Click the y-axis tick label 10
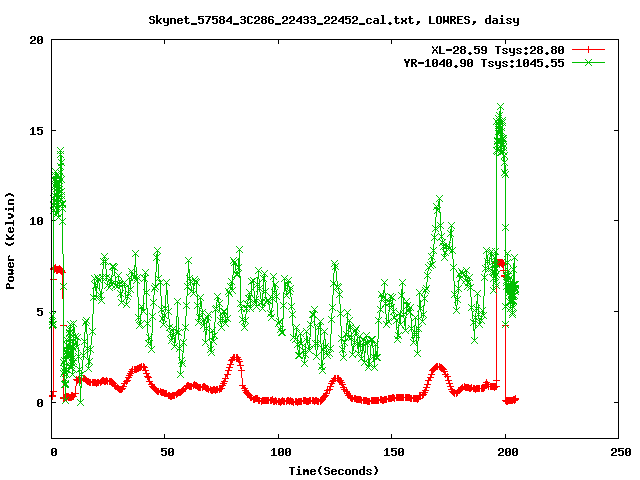Viewport: 640px width, 480px height. [x=36, y=221]
